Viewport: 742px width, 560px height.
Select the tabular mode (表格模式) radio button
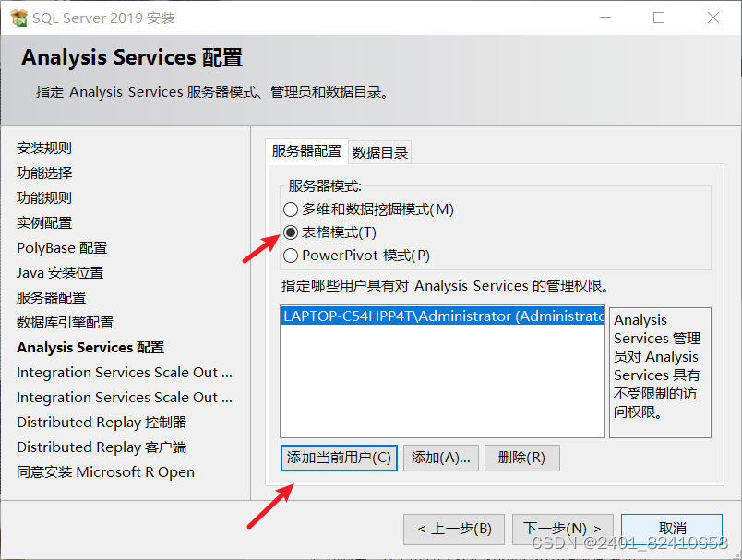coord(290,232)
